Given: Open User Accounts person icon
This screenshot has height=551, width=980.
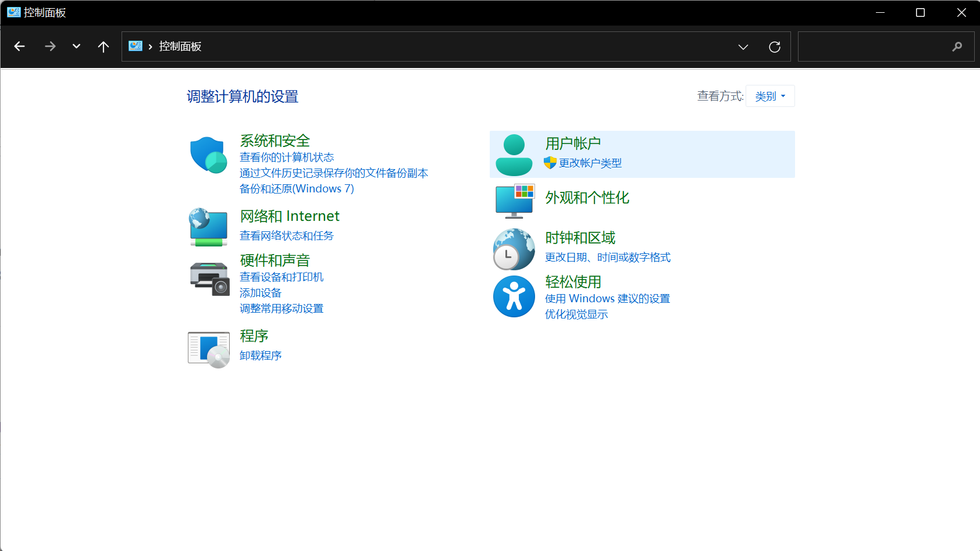Looking at the screenshot, I should tap(514, 155).
